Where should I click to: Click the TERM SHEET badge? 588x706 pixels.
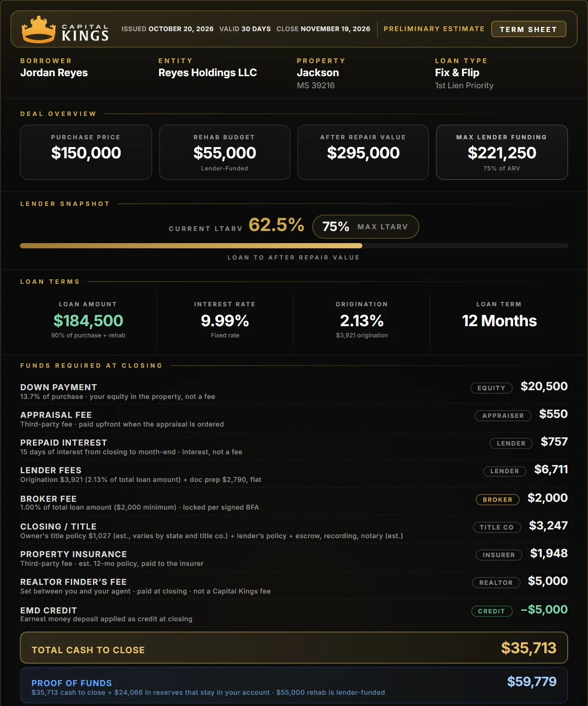[x=528, y=29]
